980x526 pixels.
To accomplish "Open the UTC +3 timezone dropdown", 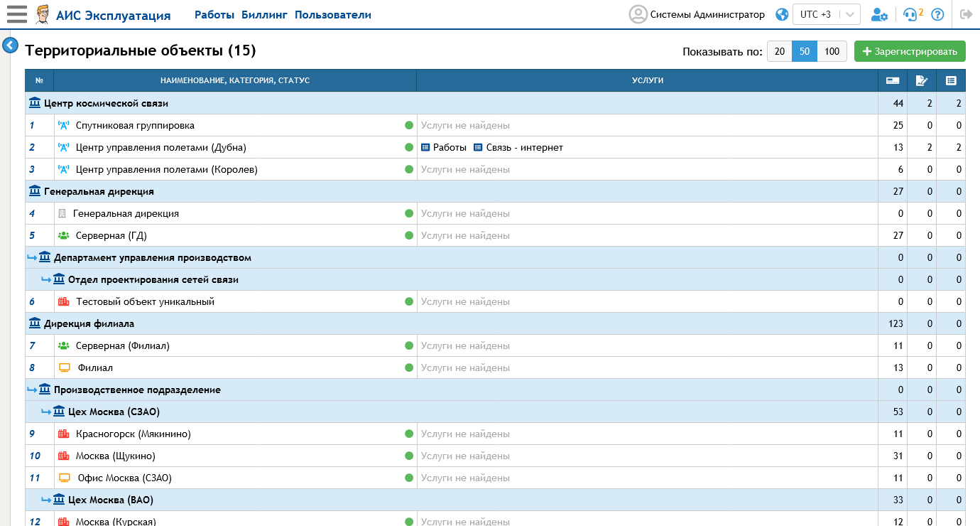I will [x=827, y=14].
